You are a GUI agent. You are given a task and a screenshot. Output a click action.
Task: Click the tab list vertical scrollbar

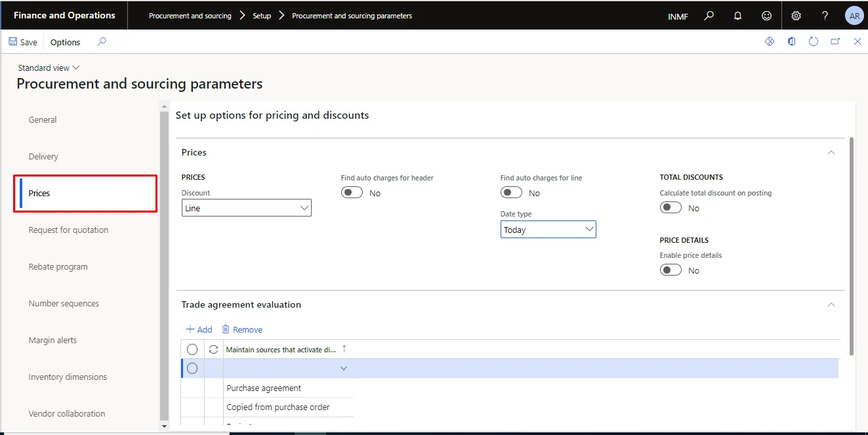point(165,266)
